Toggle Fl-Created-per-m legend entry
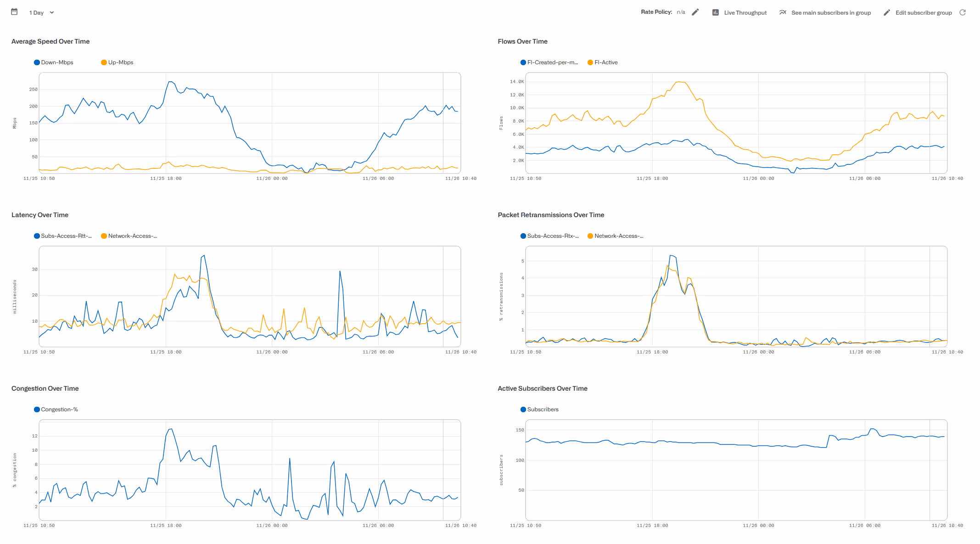This screenshot has height=544, width=980. tap(552, 62)
